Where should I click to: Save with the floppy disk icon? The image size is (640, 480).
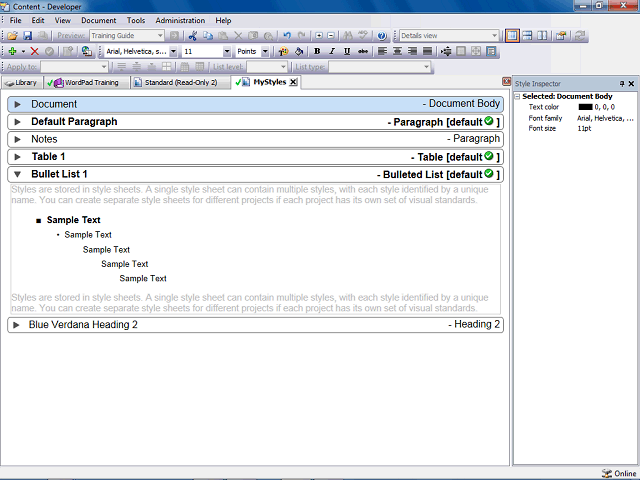coord(27,36)
